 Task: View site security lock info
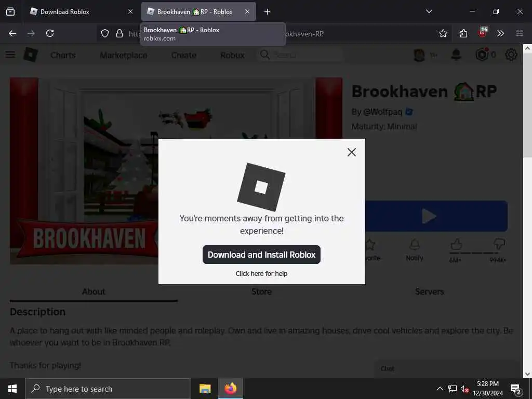click(119, 33)
